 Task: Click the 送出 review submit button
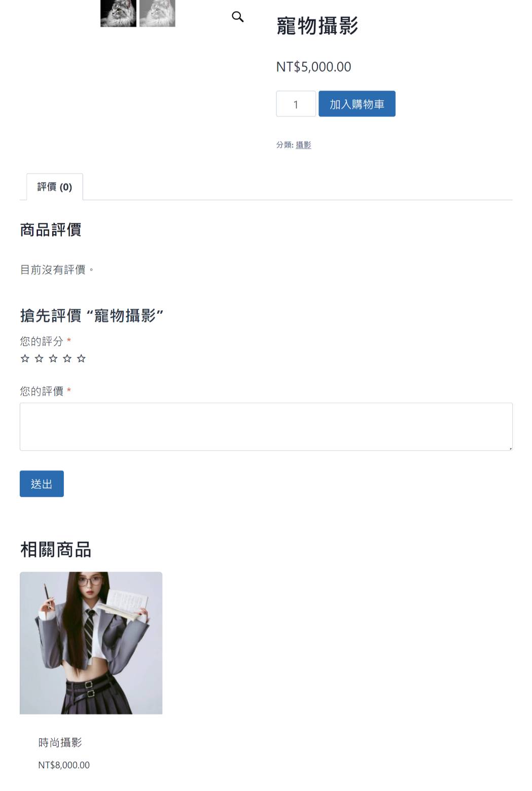[42, 484]
